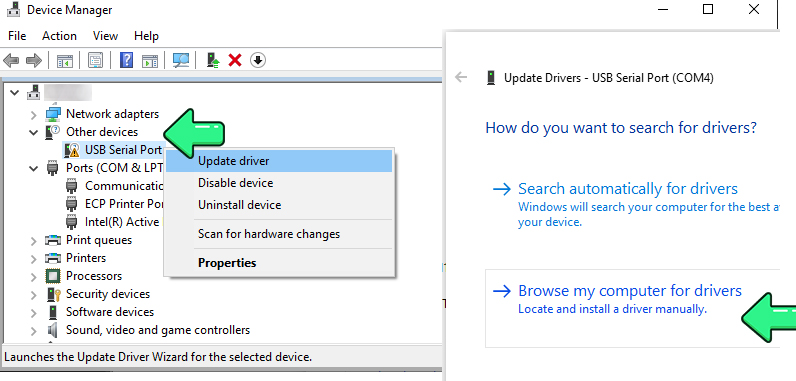The image size is (796, 381).
Task: Select the ECP Printer Port label
Action: [x=124, y=204]
